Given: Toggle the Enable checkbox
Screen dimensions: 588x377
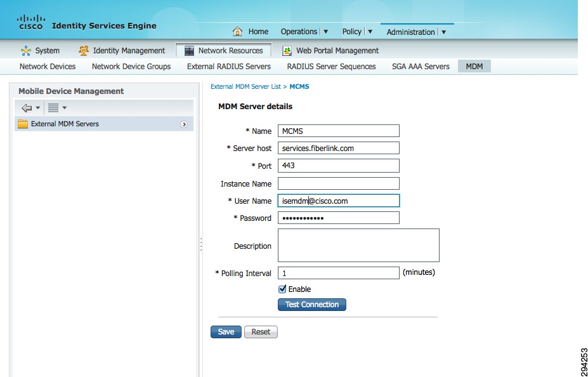Looking at the screenshot, I should point(282,289).
